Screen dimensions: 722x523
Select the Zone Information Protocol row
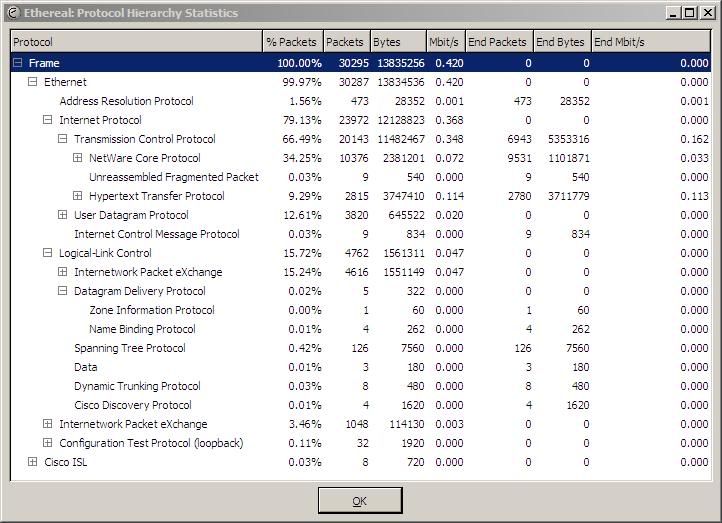[361, 310]
